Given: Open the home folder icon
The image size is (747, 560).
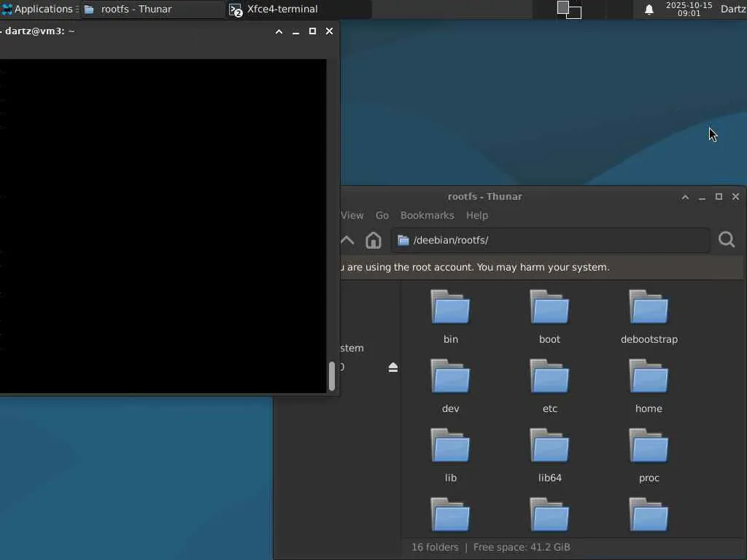Looking at the screenshot, I should pos(649,377).
